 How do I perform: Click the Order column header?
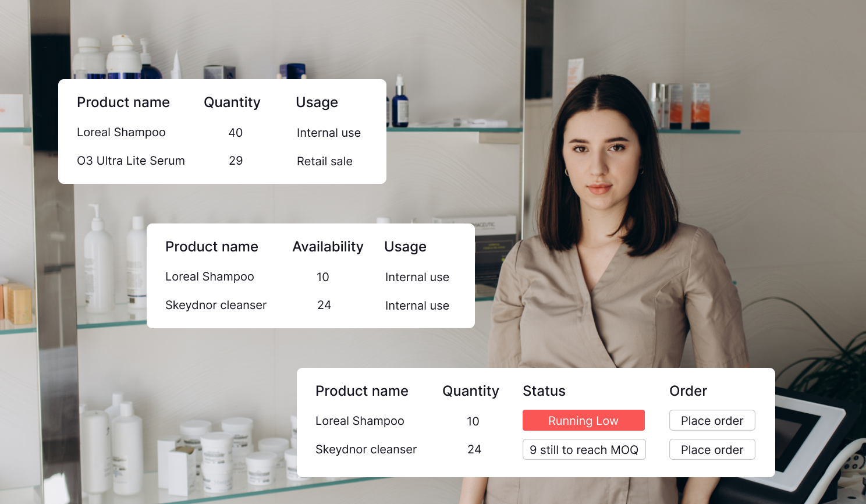point(688,391)
